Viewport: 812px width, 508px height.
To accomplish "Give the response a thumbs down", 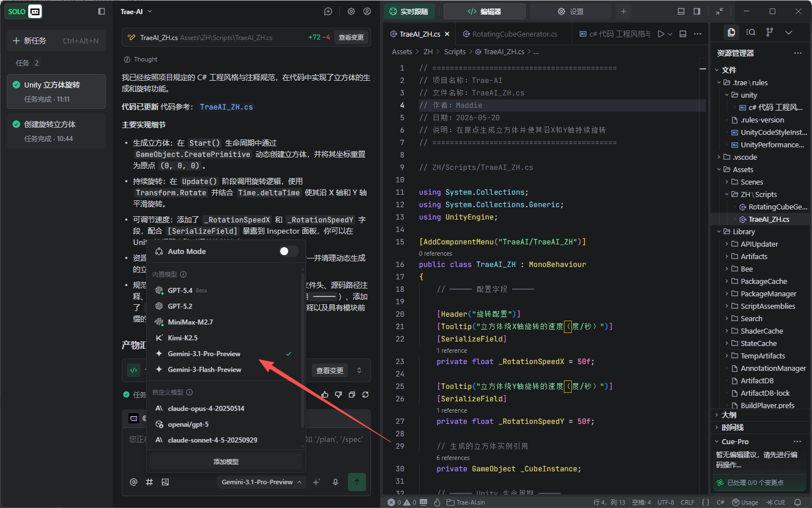I will click(338, 395).
